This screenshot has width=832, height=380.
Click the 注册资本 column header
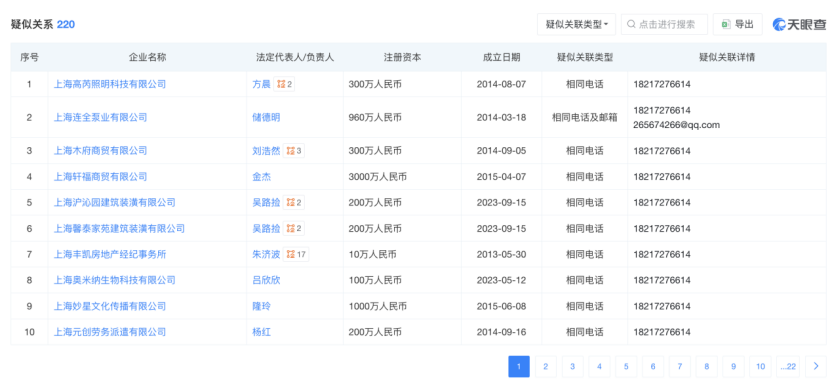tap(403, 57)
